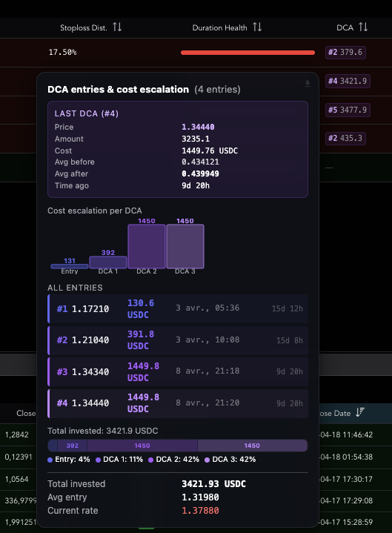The height and width of the screenshot is (533, 392).
Task: Click Avg before value 0.434121
Action: tap(200, 162)
